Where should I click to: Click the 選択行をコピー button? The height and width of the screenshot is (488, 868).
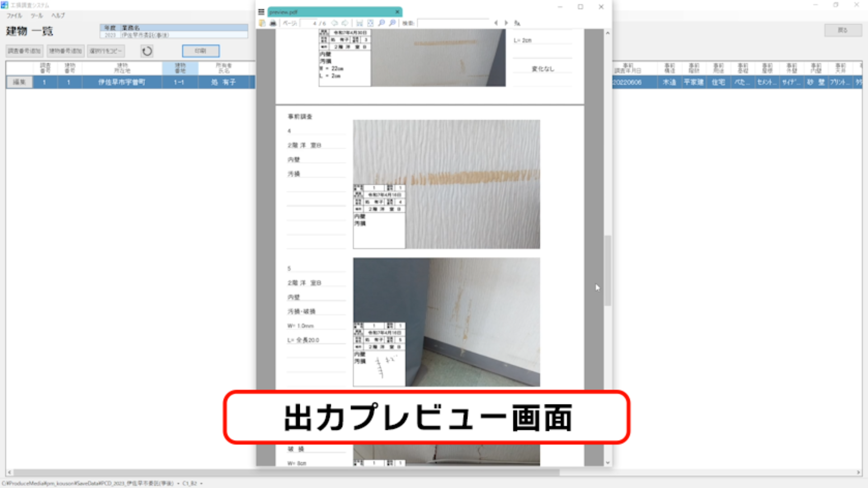pos(106,51)
